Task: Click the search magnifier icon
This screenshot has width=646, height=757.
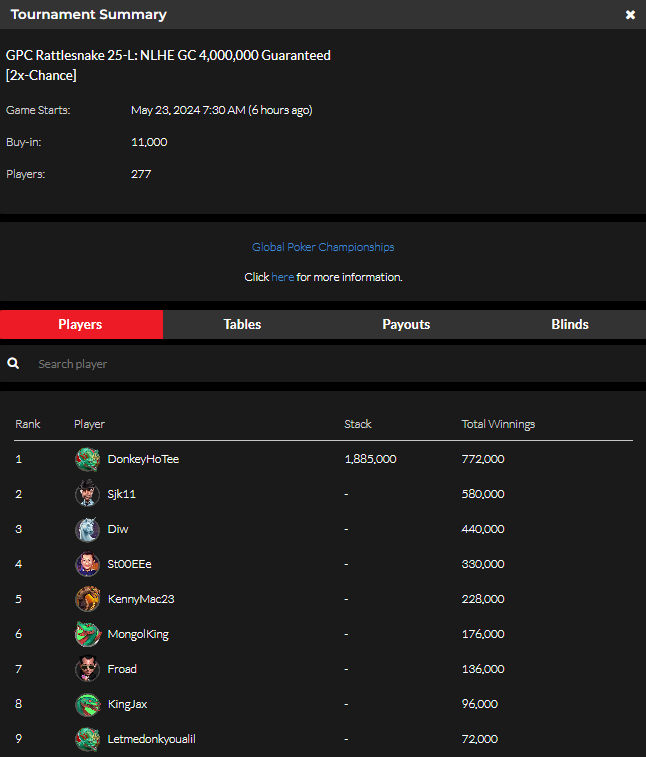Action: click(13, 364)
